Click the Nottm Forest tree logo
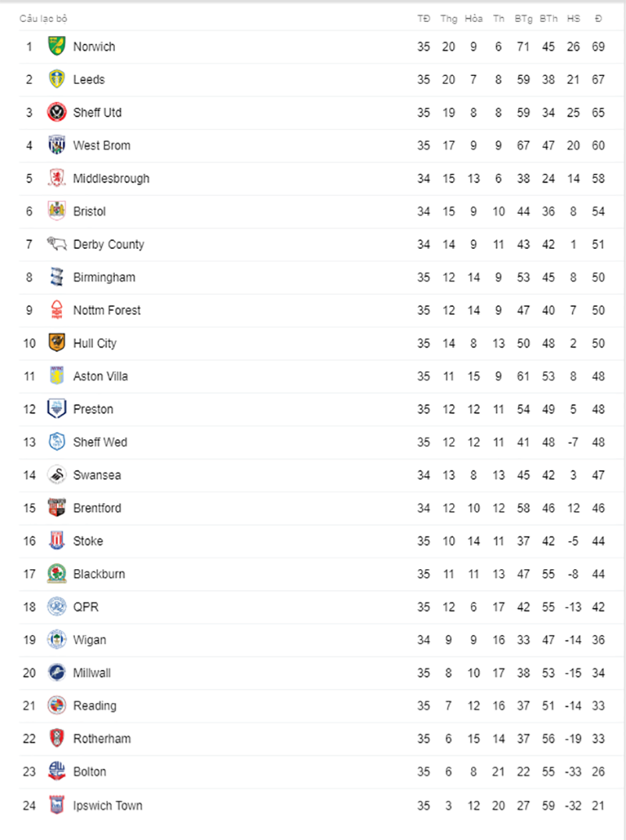 [x=56, y=310]
